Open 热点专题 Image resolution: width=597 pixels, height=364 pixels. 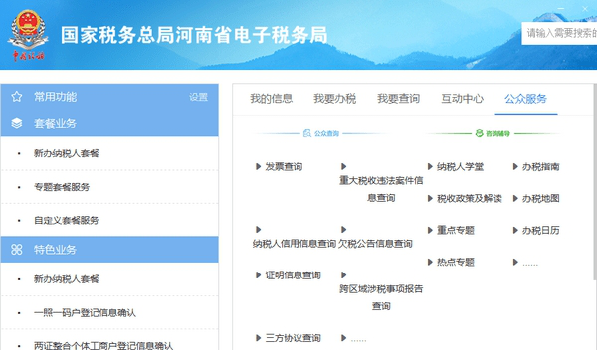tap(456, 262)
